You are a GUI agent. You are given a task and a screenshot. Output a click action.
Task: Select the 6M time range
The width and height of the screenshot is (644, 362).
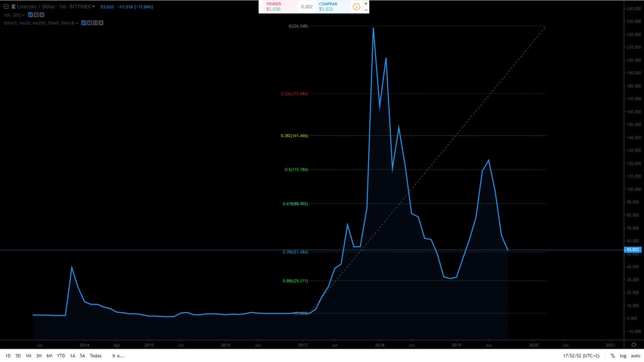pyautogui.click(x=49, y=356)
